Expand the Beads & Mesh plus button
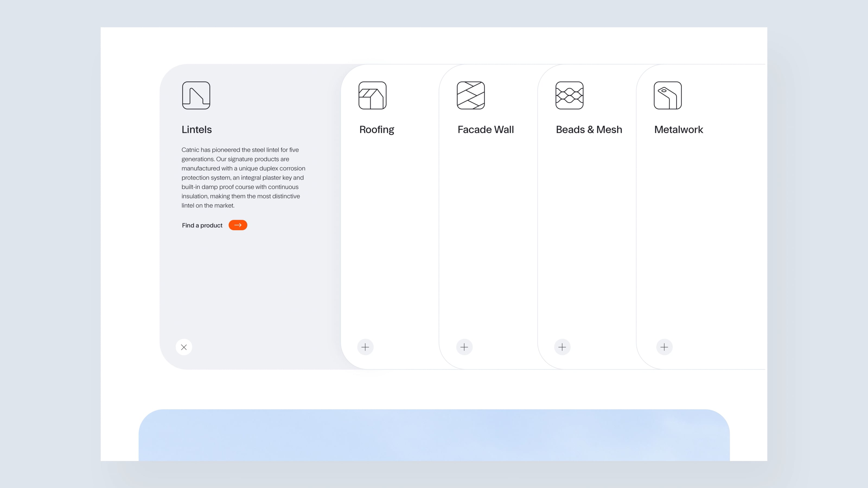868x488 pixels. click(562, 347)
